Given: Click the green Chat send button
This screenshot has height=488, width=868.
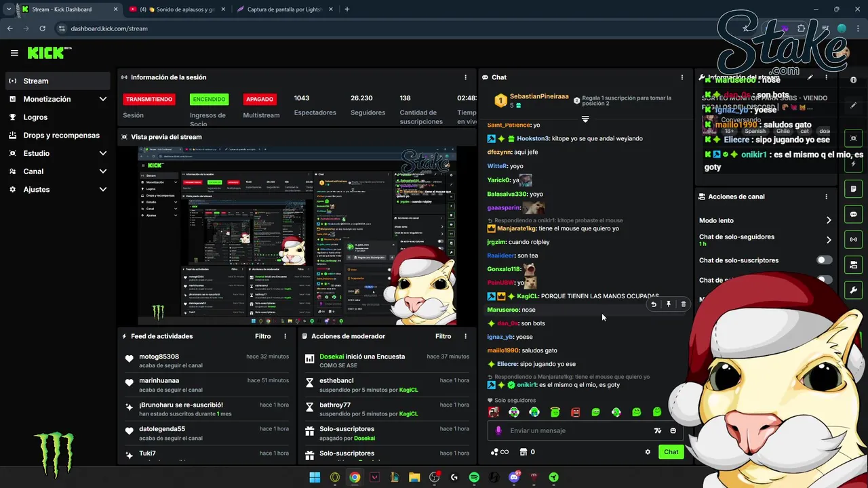Looking at the screenshot, I should [x=671, y=452].
